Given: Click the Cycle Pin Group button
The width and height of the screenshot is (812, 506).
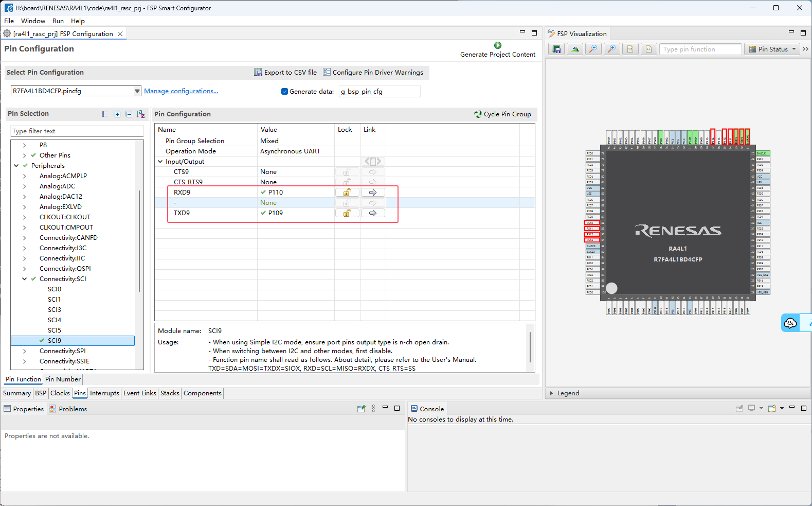Looking at the screenshot, I should 502,114.
